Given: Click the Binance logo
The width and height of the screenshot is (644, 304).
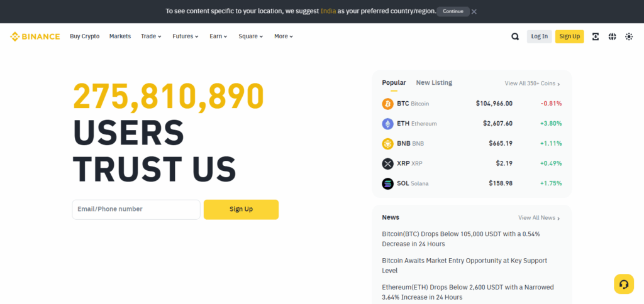Looking at the screenshot, I should pos(35,36).
